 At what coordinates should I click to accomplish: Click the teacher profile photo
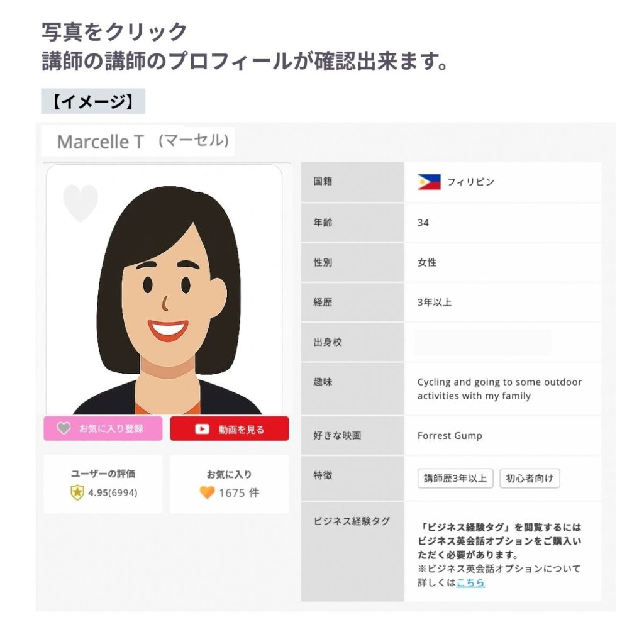[164, 289]
